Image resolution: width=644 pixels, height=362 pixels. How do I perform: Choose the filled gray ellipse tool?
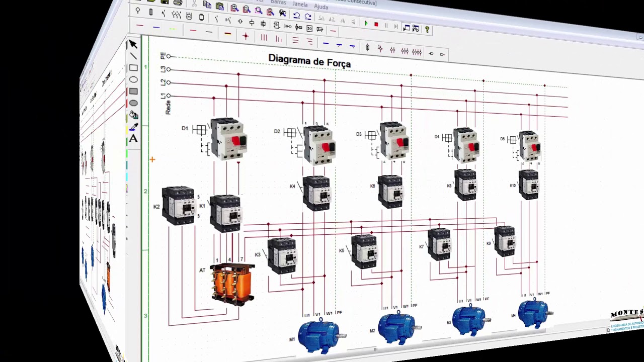(133, 103)
